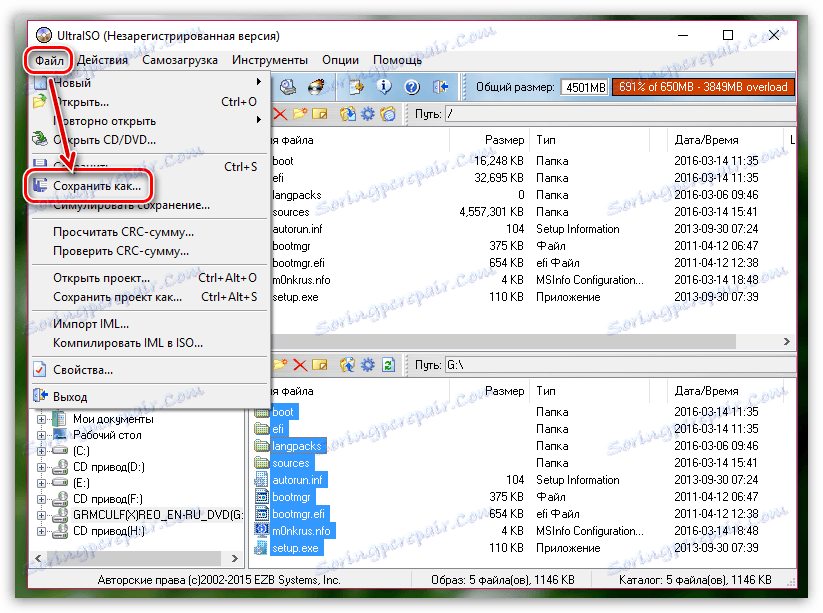Choose Проверить CRC-сумму... entry
Screen dimensions: 823x613
coord(149,251)
